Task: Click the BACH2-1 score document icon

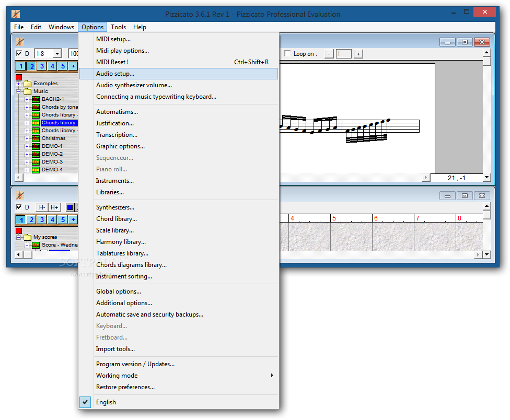Action: (x=36, y=99)
